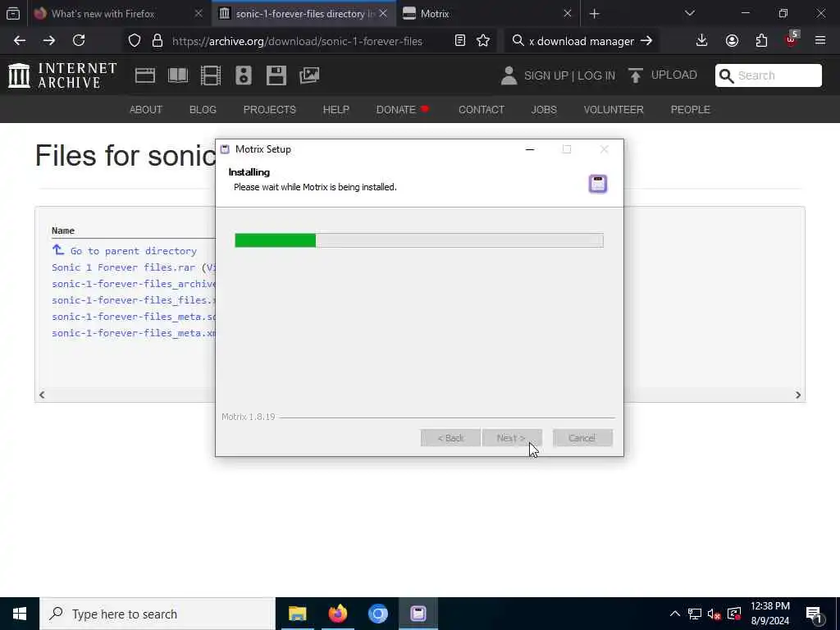Click the Firefox search box text
Screen dimensions: 840x630
tap(582, 41)
